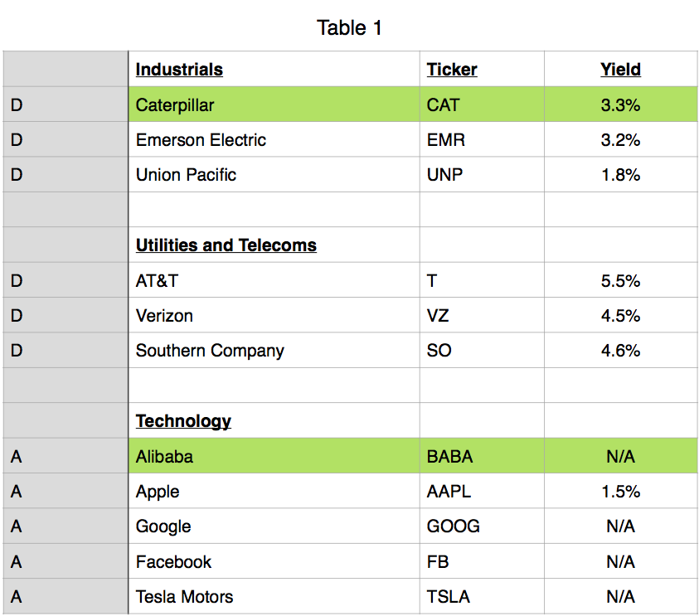Screen dimensions: 699x616
Task: Click the Utilities and Telecoms heading
Action: coord(226,245)
